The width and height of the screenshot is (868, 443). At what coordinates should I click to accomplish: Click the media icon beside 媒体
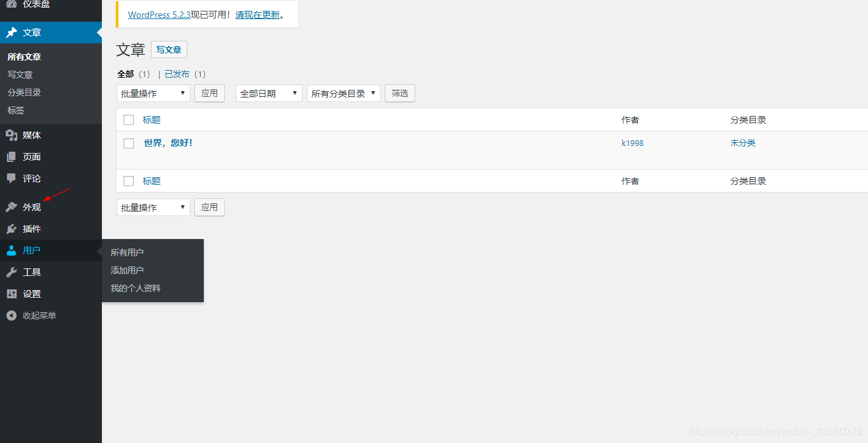point(11,135)
